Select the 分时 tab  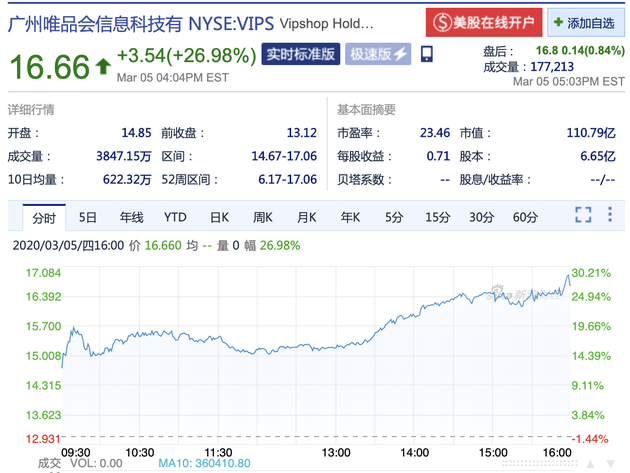44,218
